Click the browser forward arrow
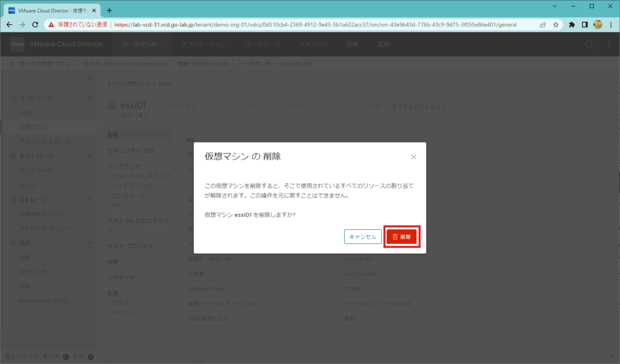This screenshot has height=364, width=620. [x=22, y=24]
